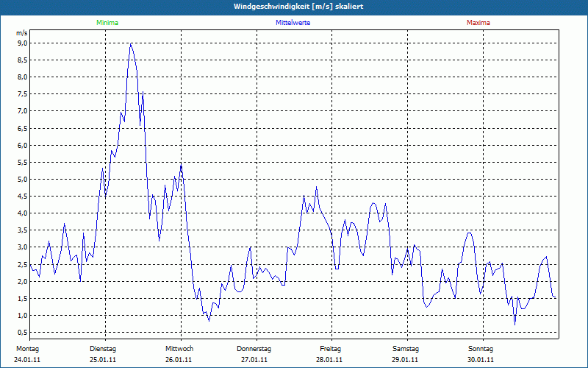Select the Donnerstag day label
Image resolution: width=588 pixels, height=368 pixels.
click(x=254, y=349)
